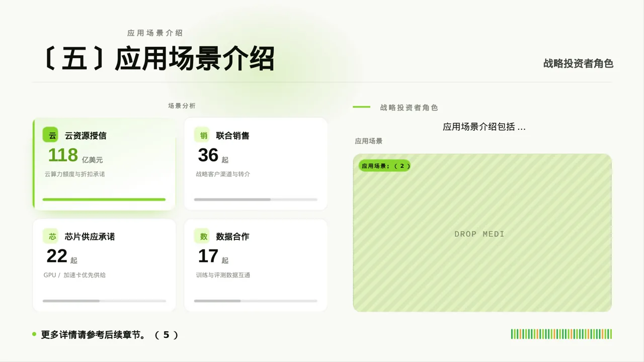Open the DROP MEDI media placeholder
The height and width of the screenshot is (362, 644).
click(482, 233)
